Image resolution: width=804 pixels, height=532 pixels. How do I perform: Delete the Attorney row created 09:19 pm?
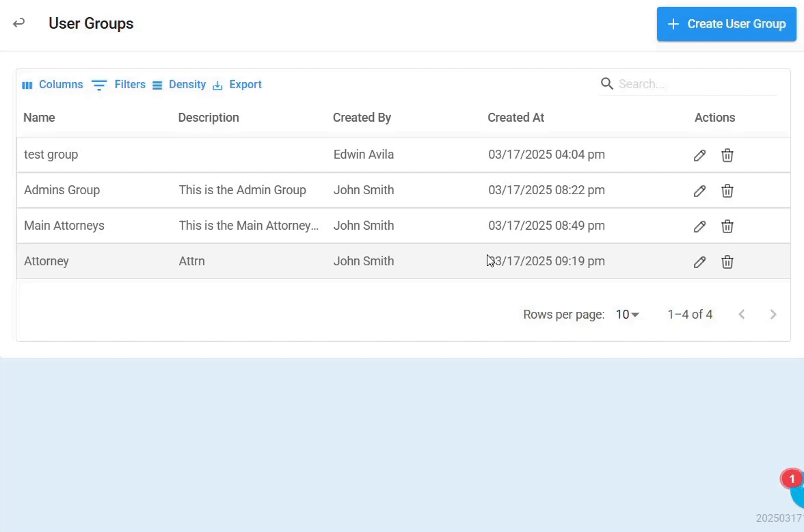727,262
